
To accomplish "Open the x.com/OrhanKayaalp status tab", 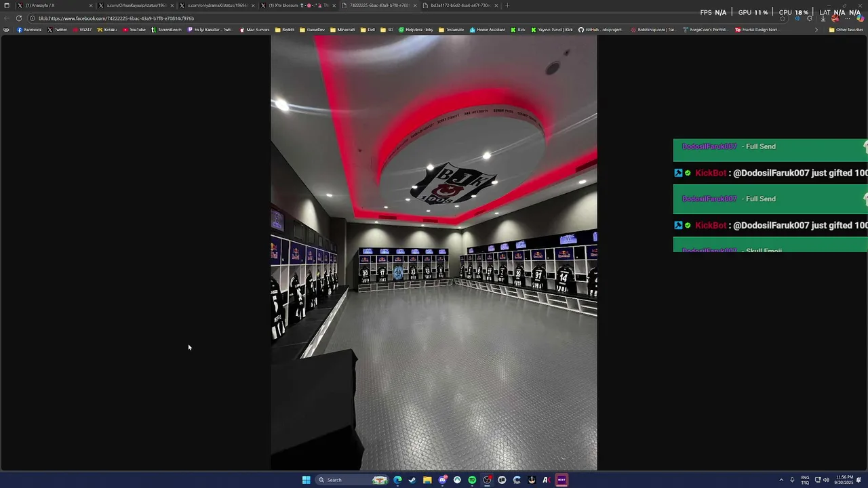I will point(136,5).
